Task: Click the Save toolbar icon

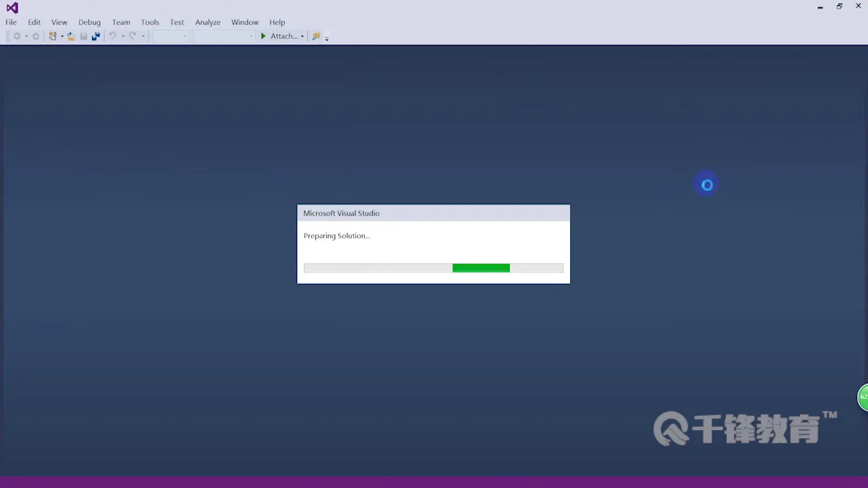Action: coord(83,37)
